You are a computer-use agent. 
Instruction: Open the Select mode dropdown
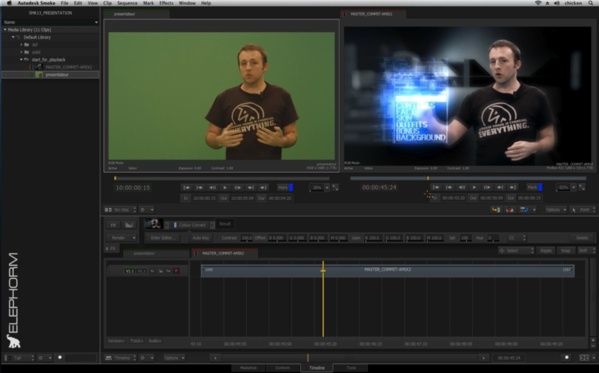[x=516, y=251]
